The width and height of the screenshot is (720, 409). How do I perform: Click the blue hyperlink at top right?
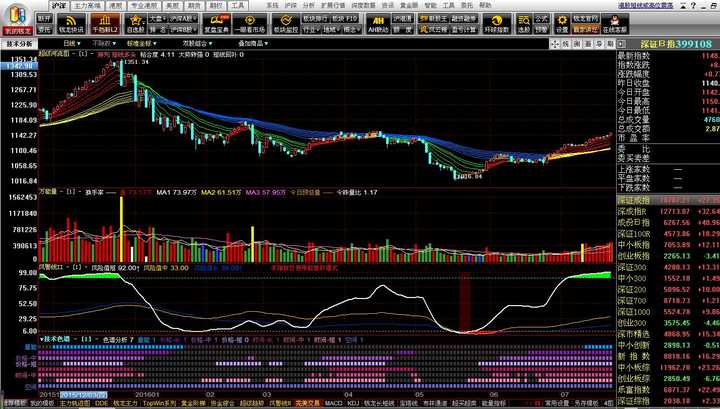[646, 6]
